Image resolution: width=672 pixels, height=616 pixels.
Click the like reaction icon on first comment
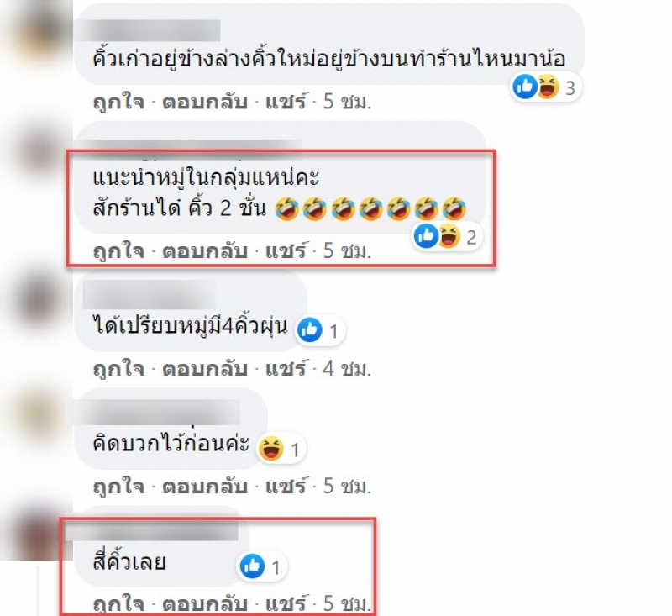click(524, 87)
